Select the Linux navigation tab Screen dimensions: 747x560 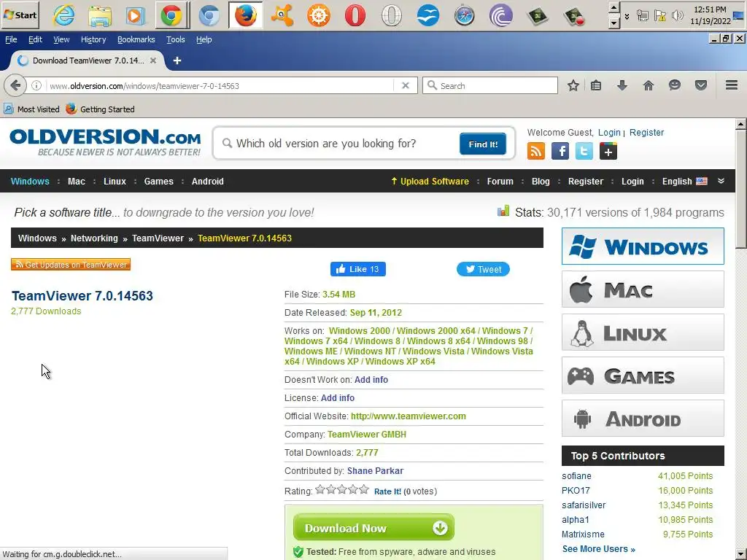click(115, 182)
